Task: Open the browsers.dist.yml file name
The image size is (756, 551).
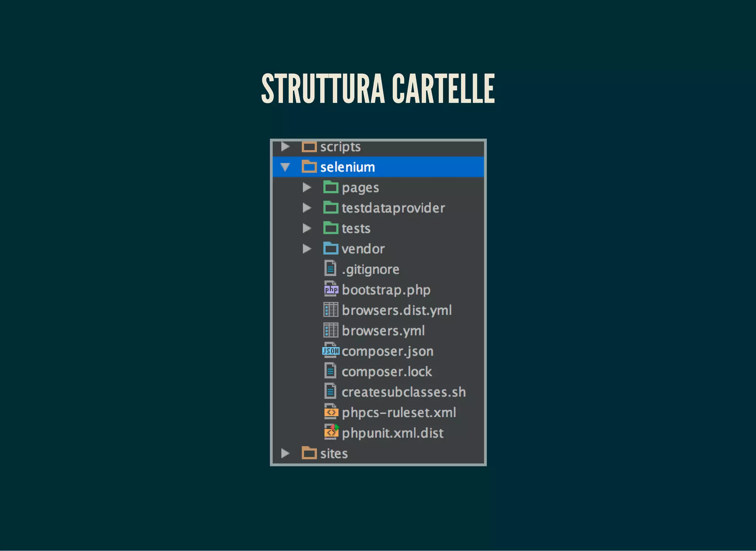Action: (397, 311)
